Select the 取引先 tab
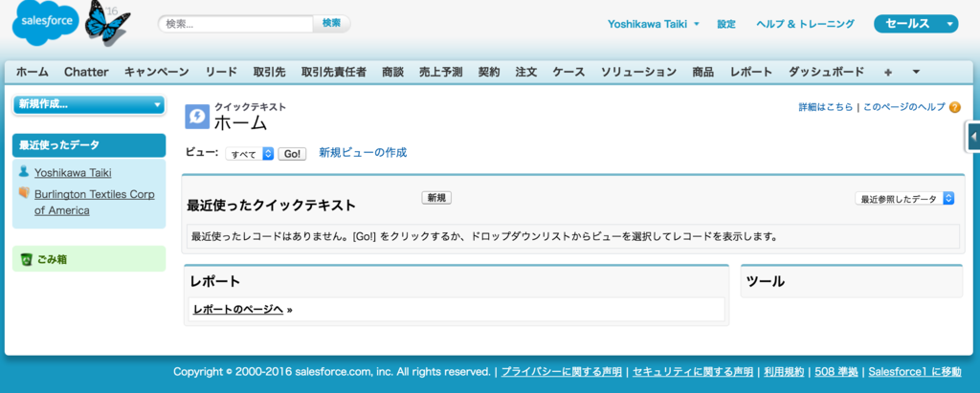Viewport: 980px width, 393px height. [269, 72]
